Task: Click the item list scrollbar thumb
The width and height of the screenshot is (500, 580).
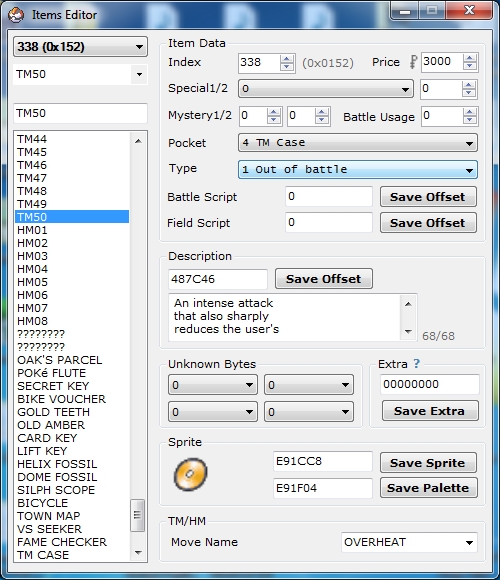Action: (x=138, y=515)
